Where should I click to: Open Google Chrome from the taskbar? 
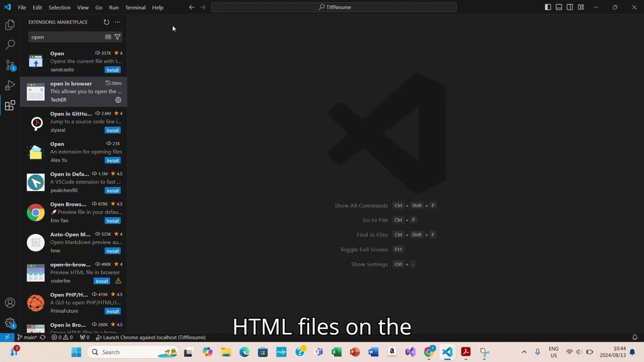pyautogui.click(x=429, y=352)
